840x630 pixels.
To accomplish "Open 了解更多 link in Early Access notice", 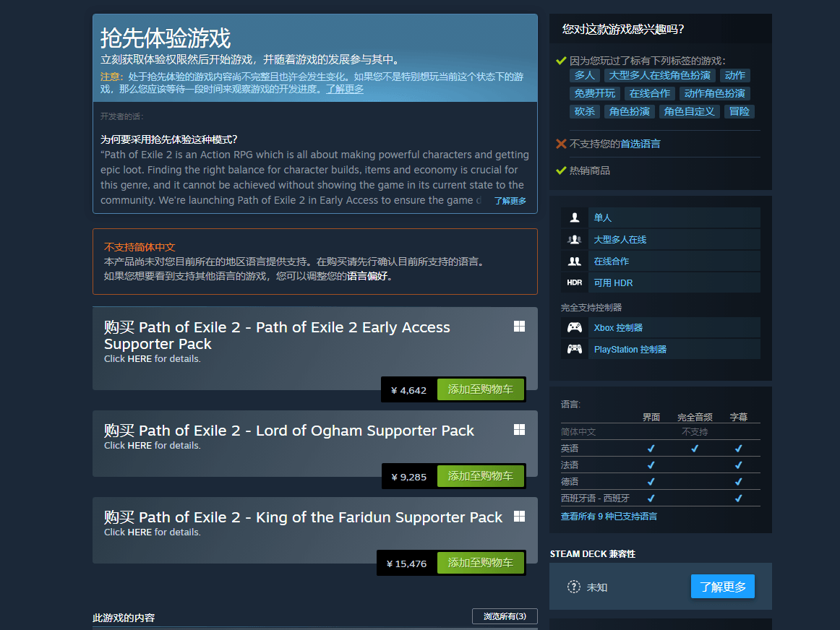I will [345, 89].
